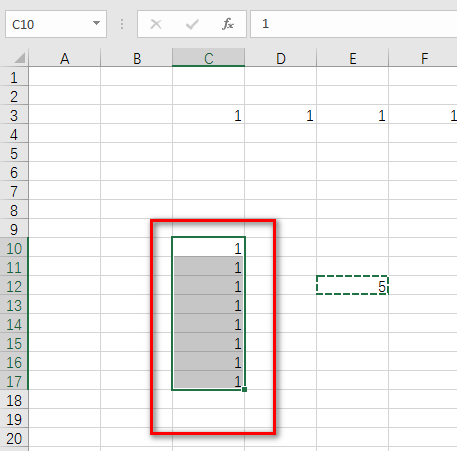Select row 20 header

pos(14,438)
